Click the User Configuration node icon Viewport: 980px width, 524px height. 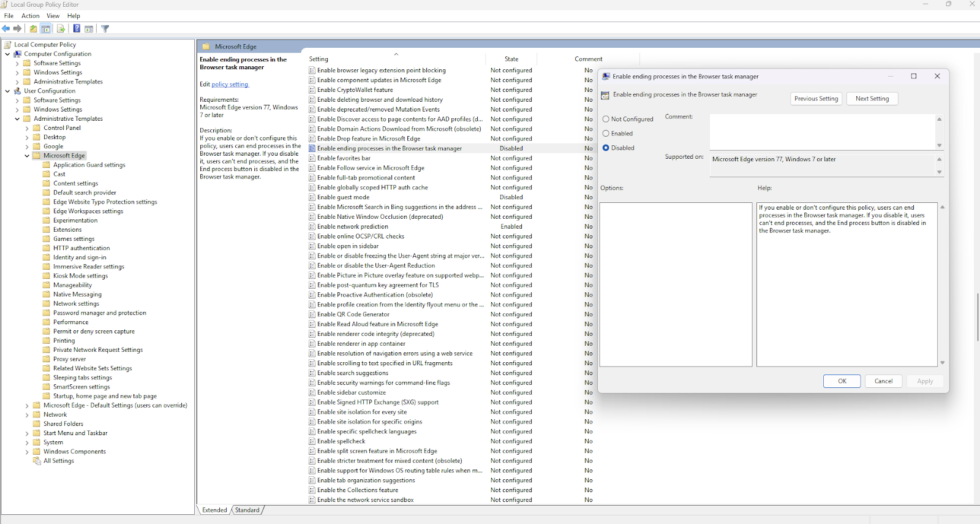[x=18, y=91]
